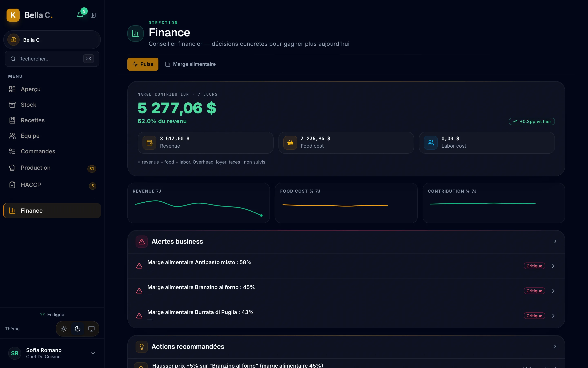Click the Actions recommandées lightbulb icon

[x=142, y=347]
